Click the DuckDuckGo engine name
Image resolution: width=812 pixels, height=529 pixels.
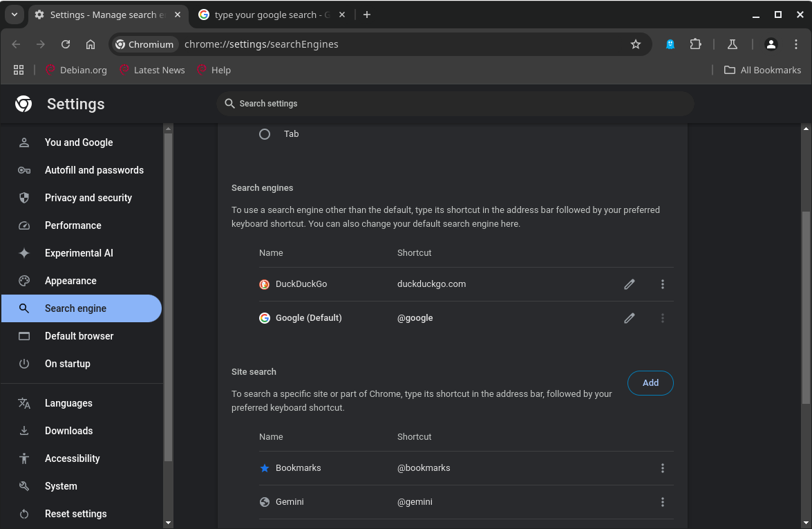coord(301,284)
